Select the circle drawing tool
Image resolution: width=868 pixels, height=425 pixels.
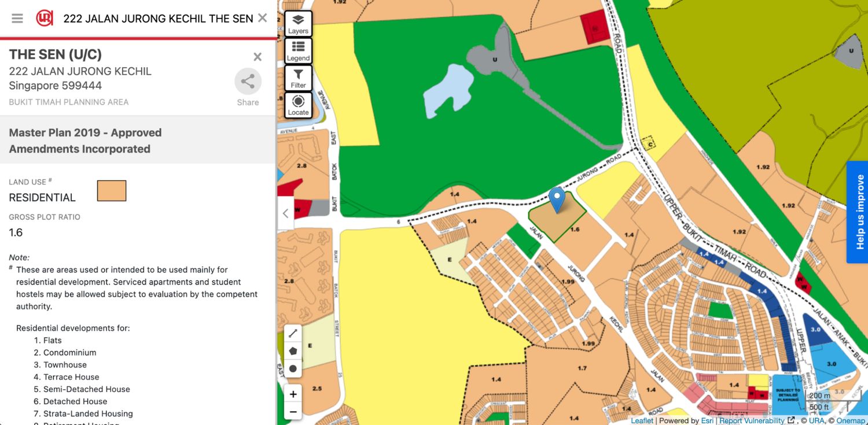293,368
